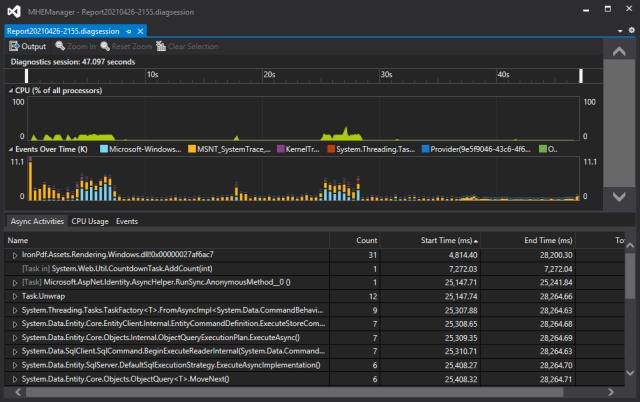Viewport: 640px width, 402px height.
Task: Click the start time value 7,272.03
Action: coord(463,269)
